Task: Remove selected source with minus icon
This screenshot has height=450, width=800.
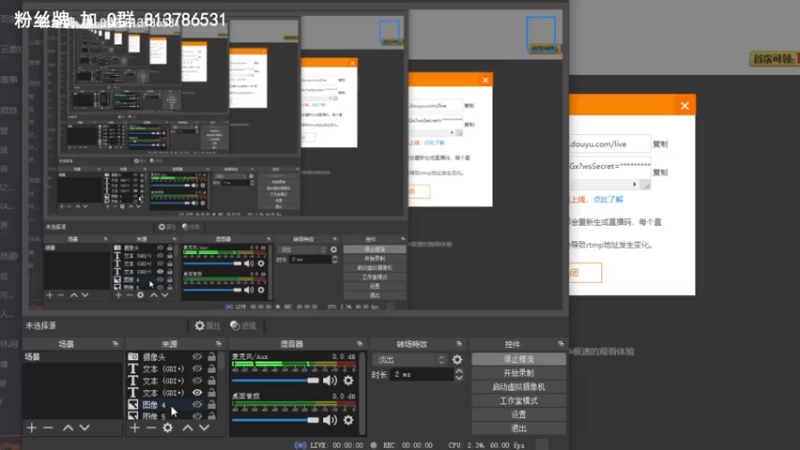Action: [151, 428]
